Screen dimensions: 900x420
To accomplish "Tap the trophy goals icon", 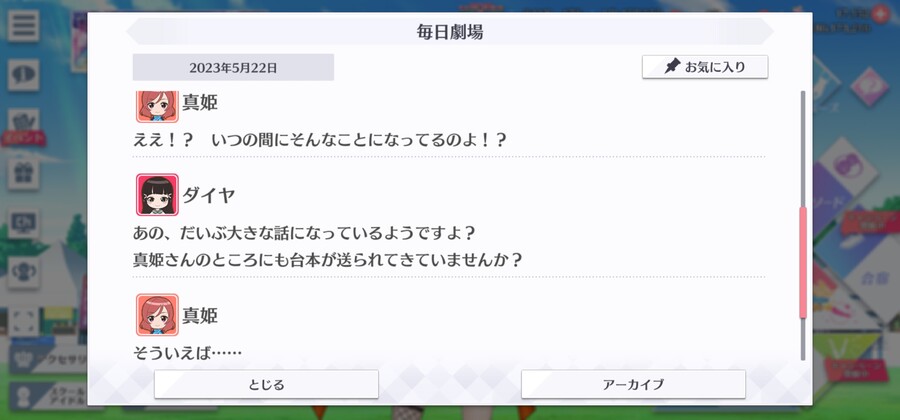I will tap(24, 273).
